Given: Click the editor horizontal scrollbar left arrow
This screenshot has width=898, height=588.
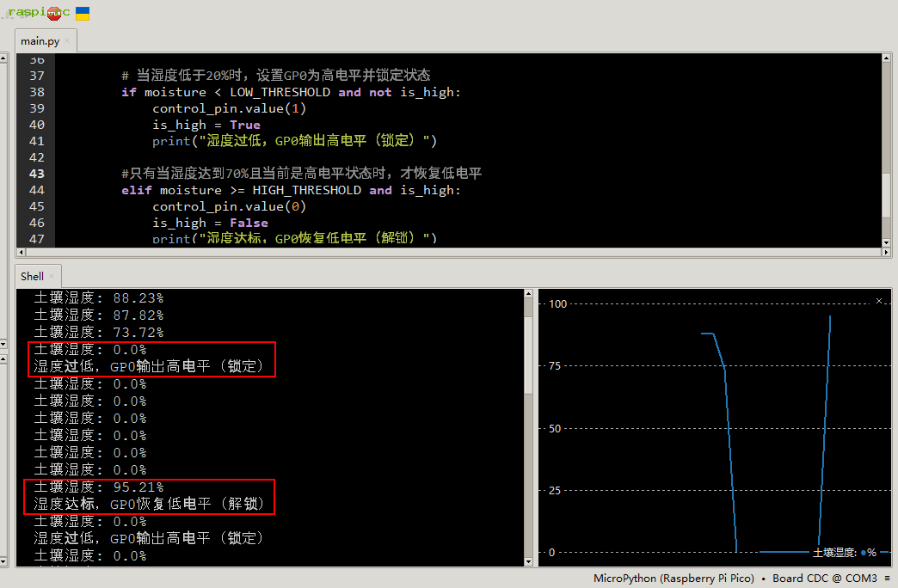Looking at the screenshot, I should (22, 253).
